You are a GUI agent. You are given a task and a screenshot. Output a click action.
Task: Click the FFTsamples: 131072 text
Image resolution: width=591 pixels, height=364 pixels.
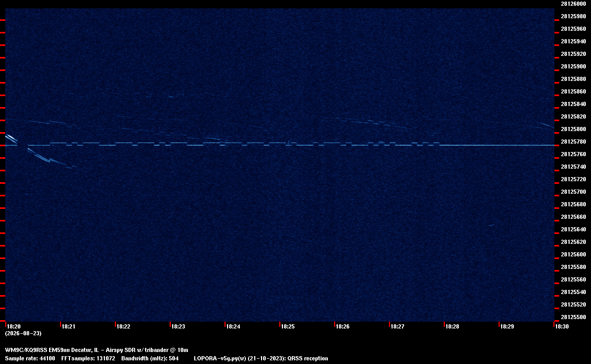(x=88, y=358)
